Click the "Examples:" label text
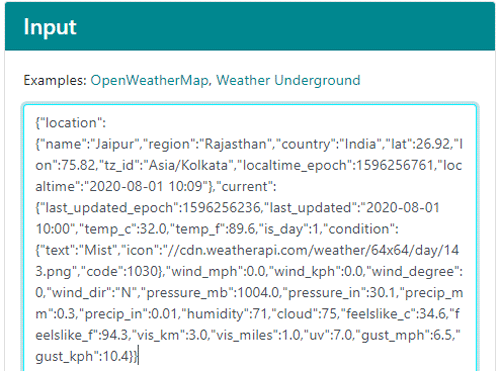The image size is (500, 371). 55,80
